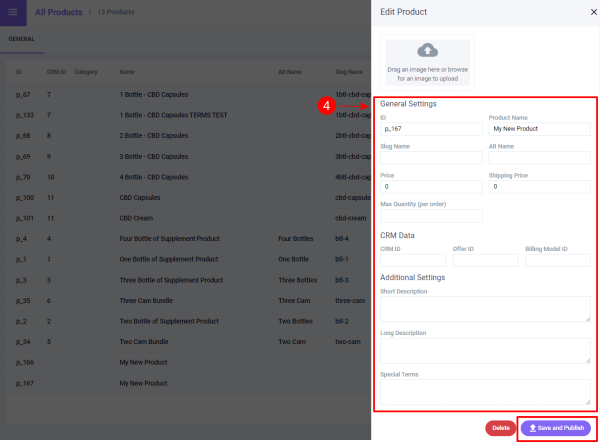Click the ID field containing p_167
600x442 pixels.
(x=431, y=129)
